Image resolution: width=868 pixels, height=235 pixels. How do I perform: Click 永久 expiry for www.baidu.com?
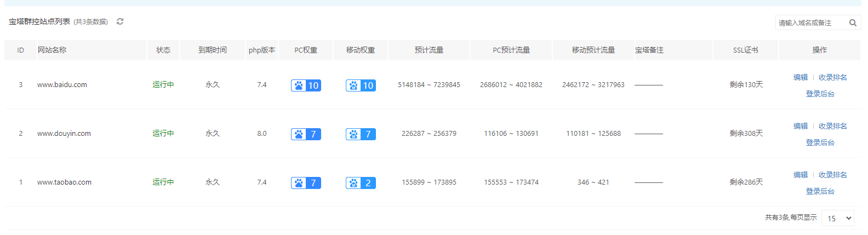[x=213, y=84]
